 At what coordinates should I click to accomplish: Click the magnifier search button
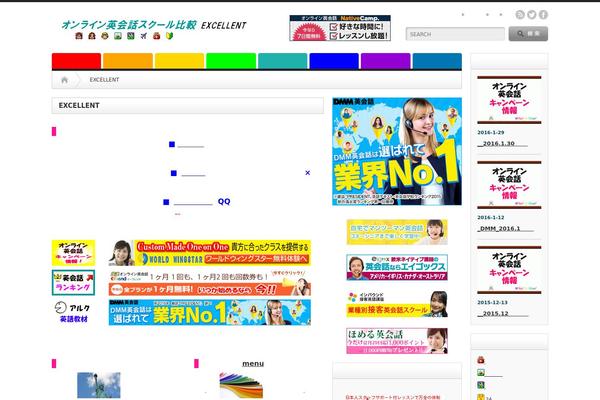click(x=528, y=34)
